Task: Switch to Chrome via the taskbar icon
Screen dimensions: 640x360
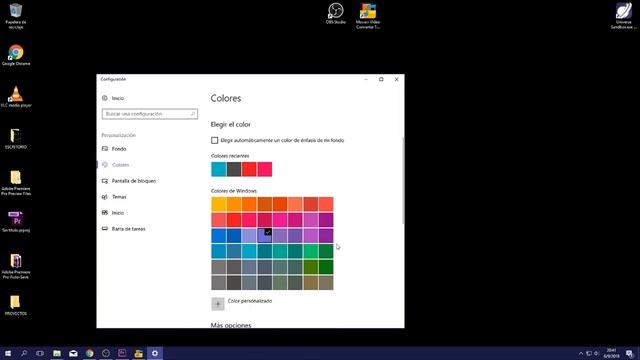Action: point(89,353)
